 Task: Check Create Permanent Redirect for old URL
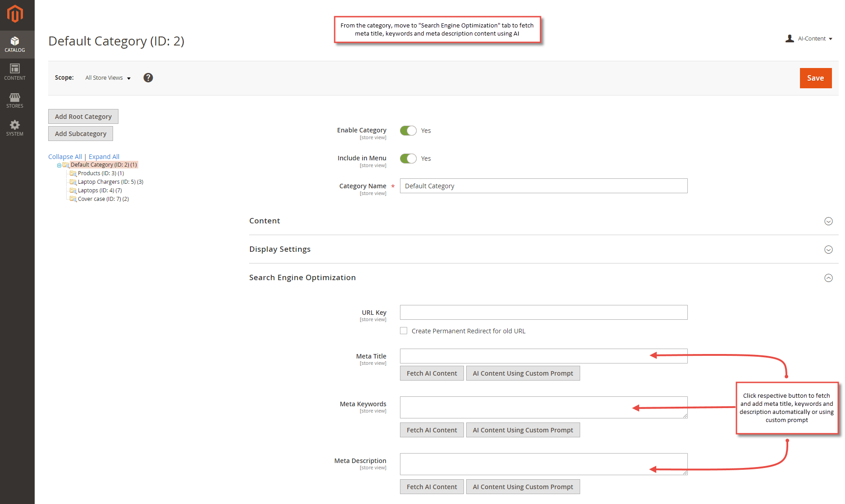(404, 330)
